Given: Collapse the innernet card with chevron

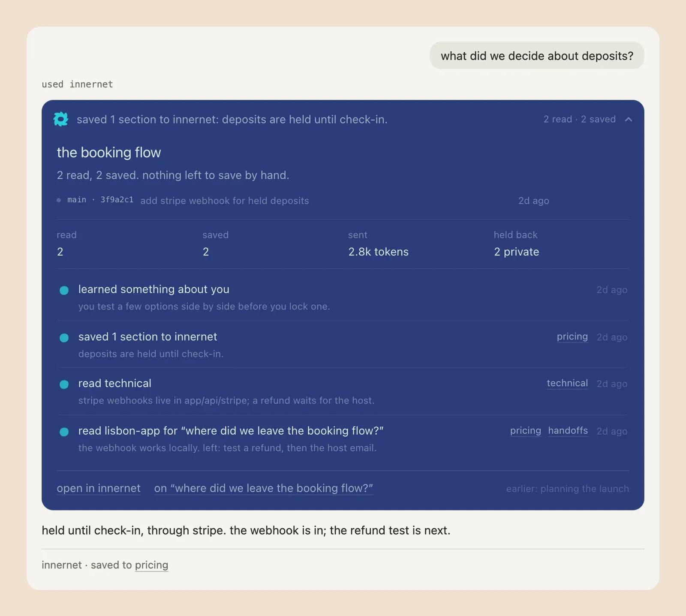Looking at the screenshot, I should pos(629,120).
